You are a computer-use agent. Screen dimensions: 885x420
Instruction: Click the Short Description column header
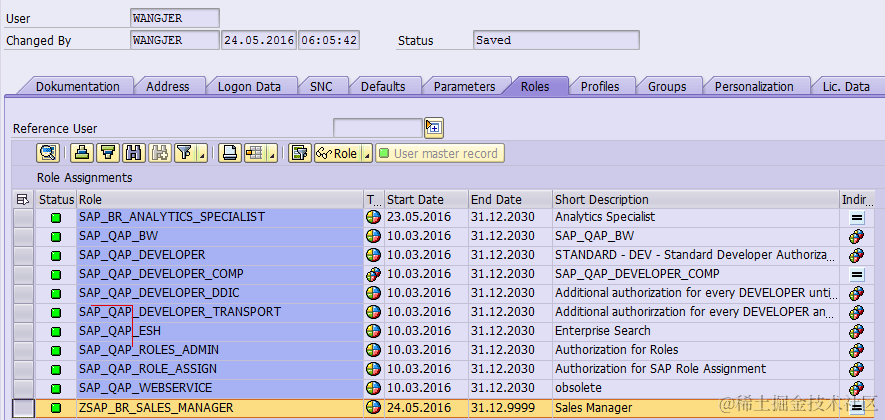pyautogui.click(x=696, y=199)
